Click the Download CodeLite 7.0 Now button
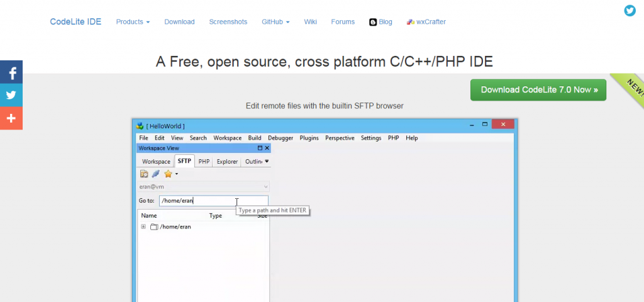Screen dimensions: 644x302 click(x=538, y=90)
